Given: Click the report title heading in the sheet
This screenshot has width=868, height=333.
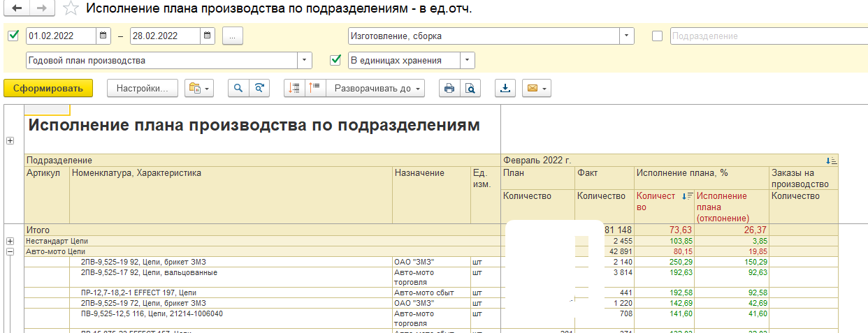Looking at the screenshot, I should [x=254, y=125].
